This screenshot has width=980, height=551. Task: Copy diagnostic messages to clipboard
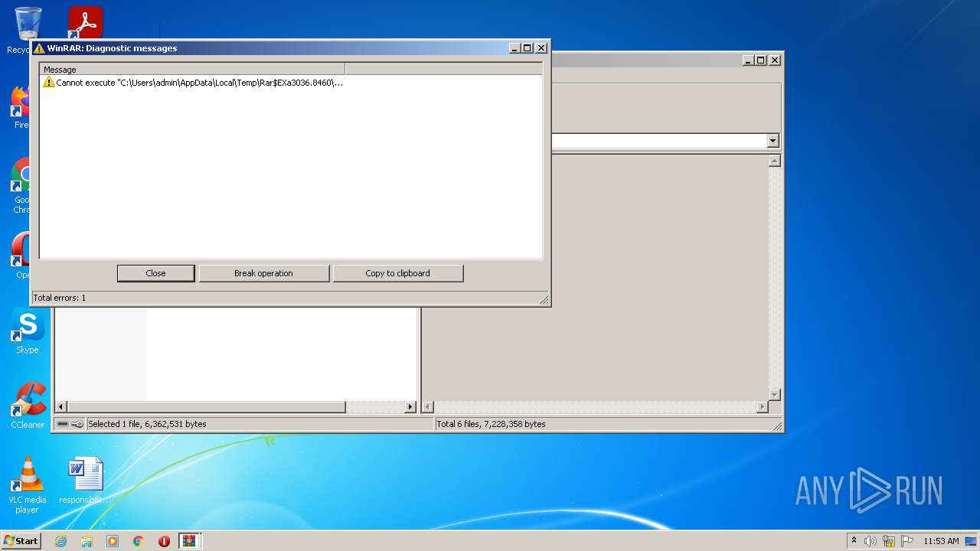[397, 273]
